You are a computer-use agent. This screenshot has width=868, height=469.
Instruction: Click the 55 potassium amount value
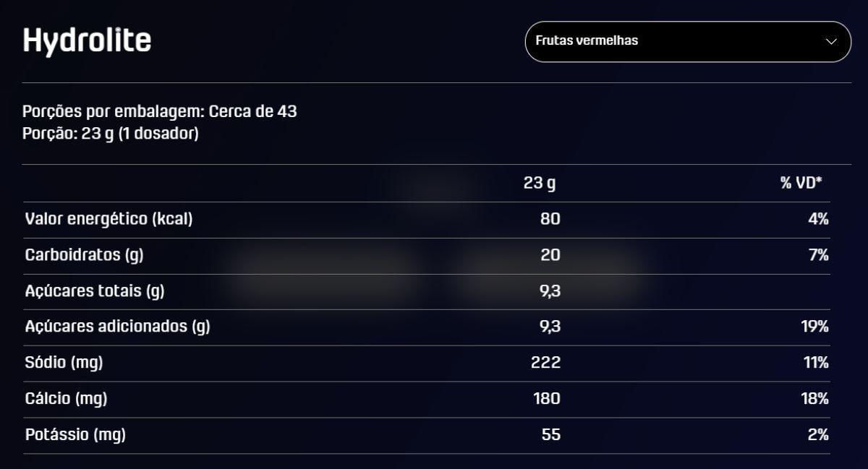point(550,435)
